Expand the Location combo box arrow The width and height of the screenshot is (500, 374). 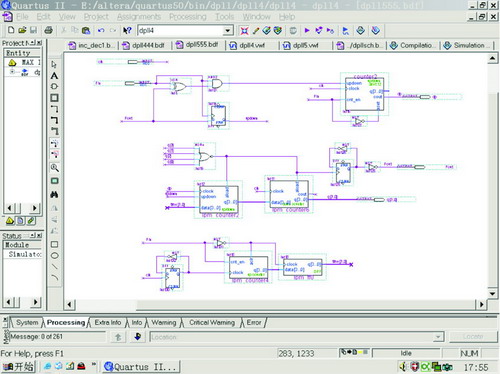[439, 337]
